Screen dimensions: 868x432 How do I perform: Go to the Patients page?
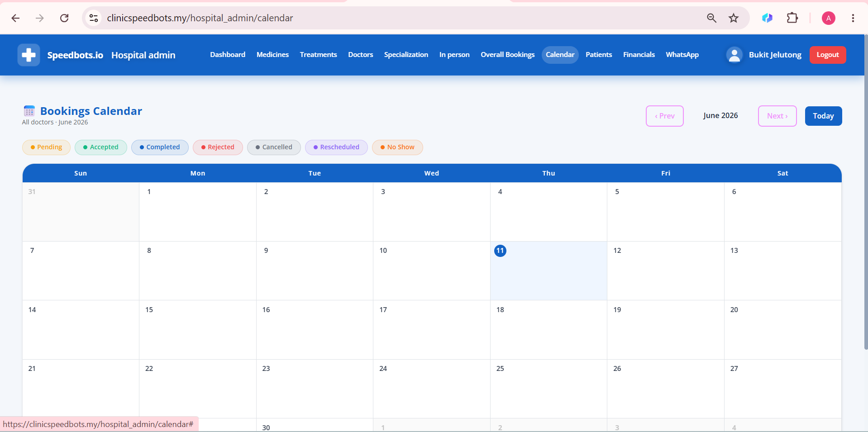(x=599, y=55)
